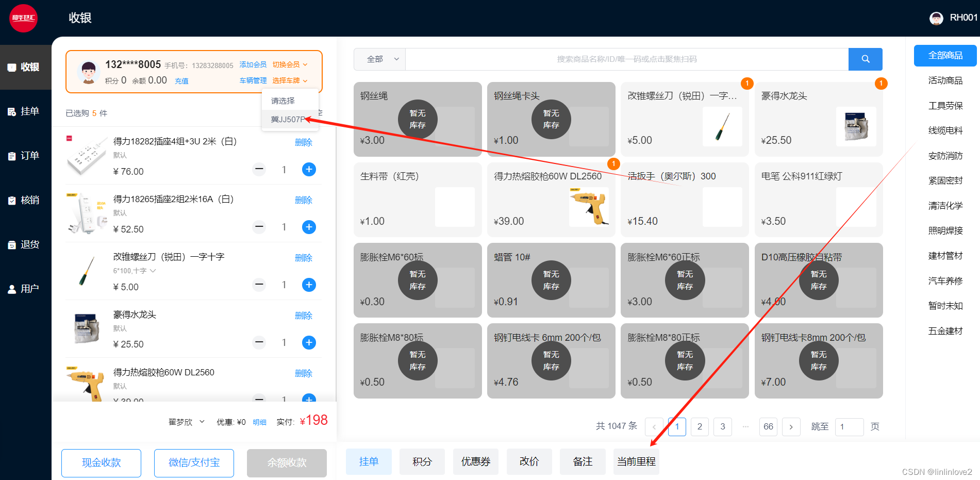
Task: Select the 照明焊接 category
Action: coord(945,230)
